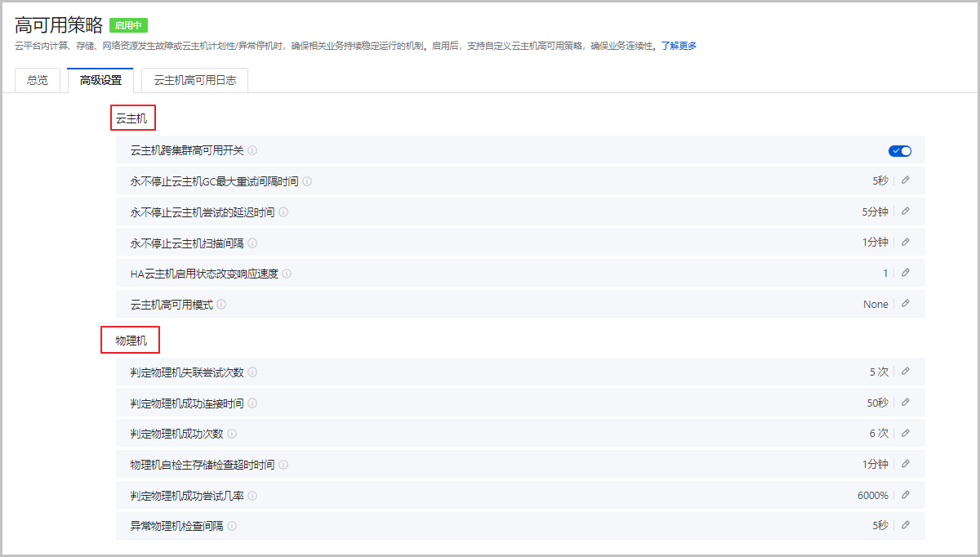Select the 高级设置 tab

tap(100, 80)
